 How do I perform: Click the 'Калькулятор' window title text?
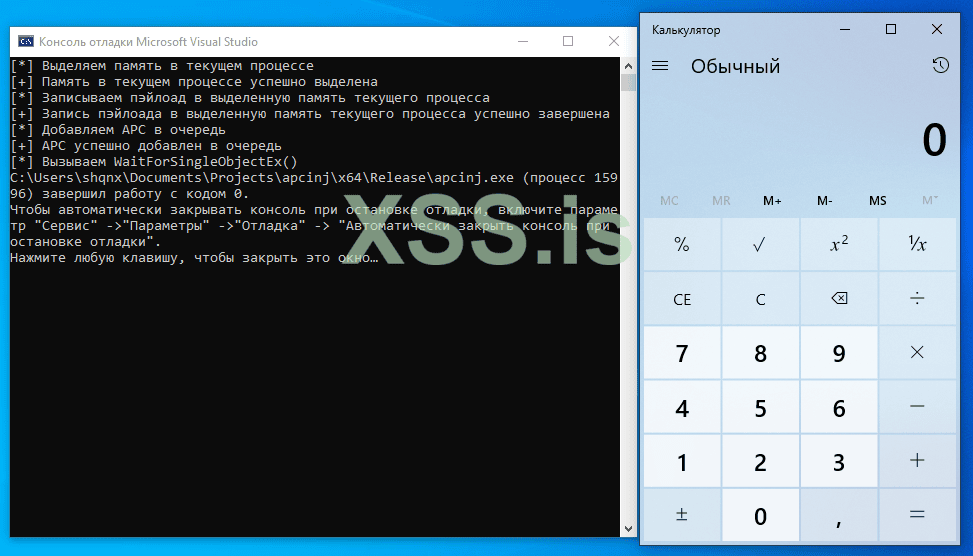point(686,30)
